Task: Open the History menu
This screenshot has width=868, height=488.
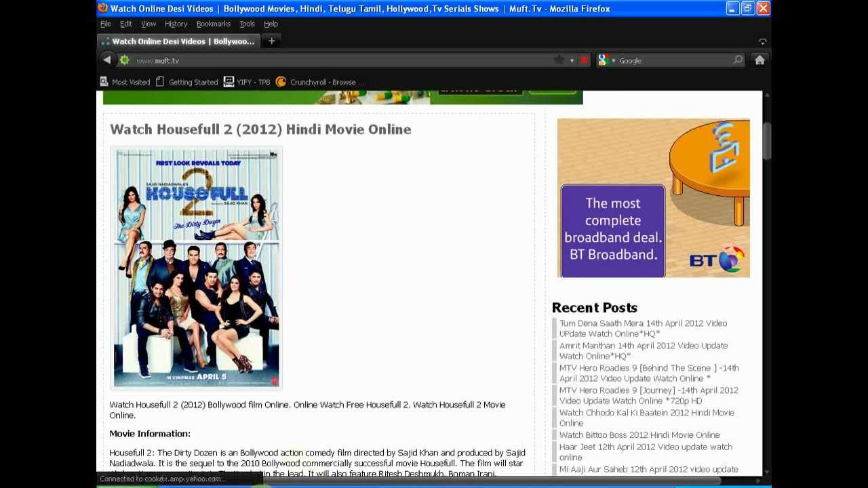Action: click(176, 24)
